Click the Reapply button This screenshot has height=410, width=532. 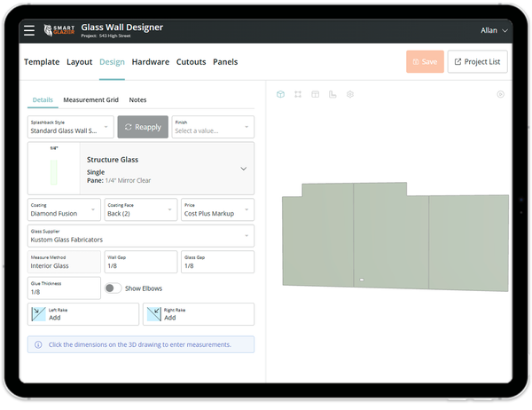pos(143,127)
